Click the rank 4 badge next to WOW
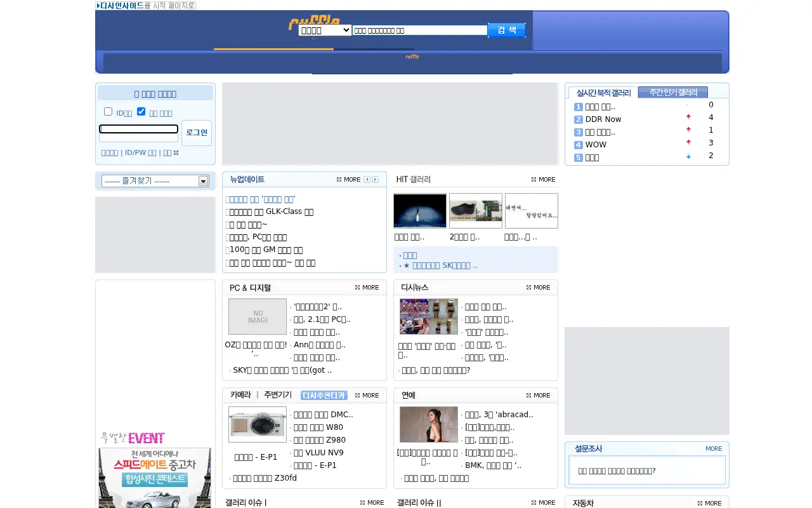 coord(579,145)
